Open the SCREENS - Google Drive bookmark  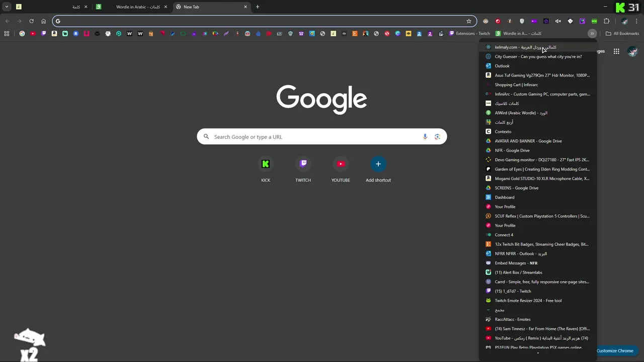(x=538, y=188)
